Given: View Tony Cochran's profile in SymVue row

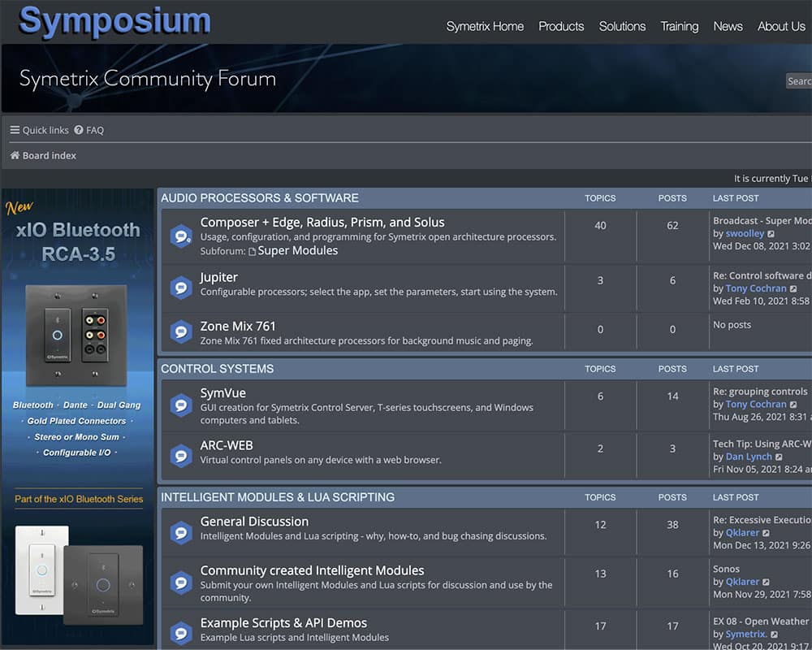Looking at the screenshot, I should pyautogui.click(x=756, y=405).
